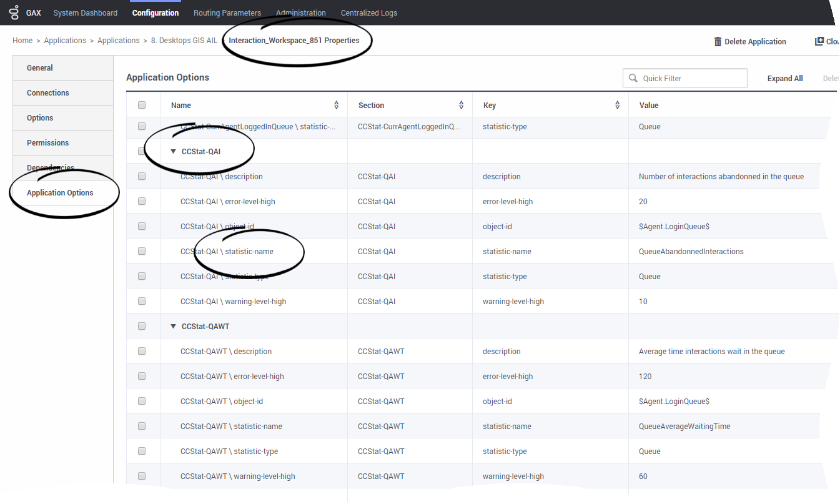Screen dimensions: 840x504
Task: Click the magnifier icon in Quick Filter
Action: tap(633, 78)
